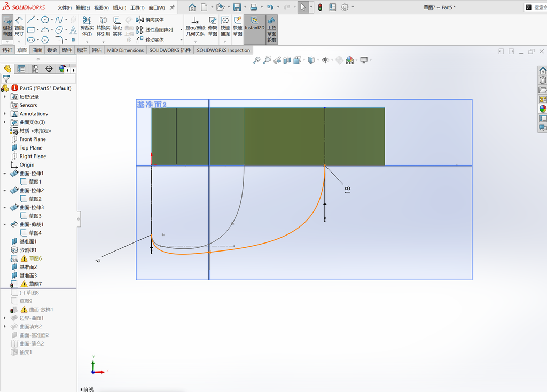547x392 pixels.
Task: Select the Smart Dimension (智能尺寸) tool
Action: [19, 26]
